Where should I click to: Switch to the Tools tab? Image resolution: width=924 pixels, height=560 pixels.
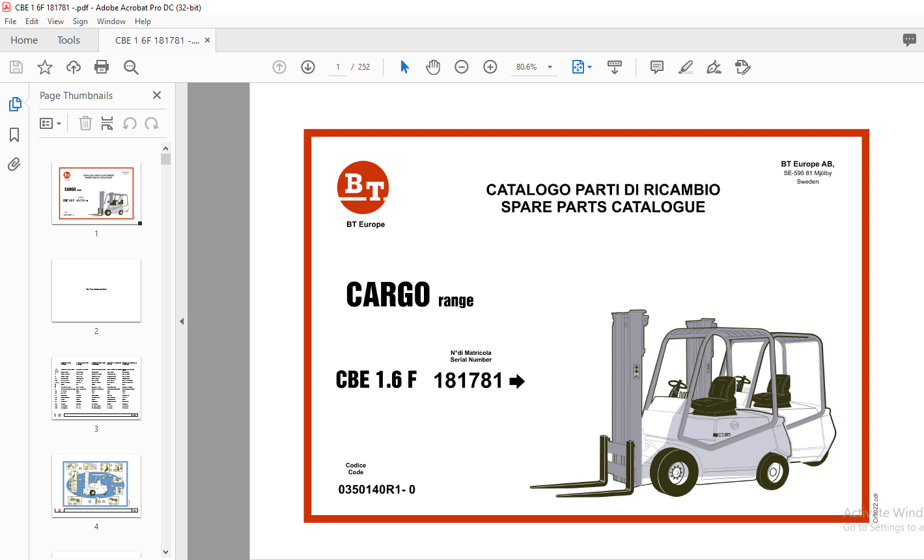tap(68, 40)
